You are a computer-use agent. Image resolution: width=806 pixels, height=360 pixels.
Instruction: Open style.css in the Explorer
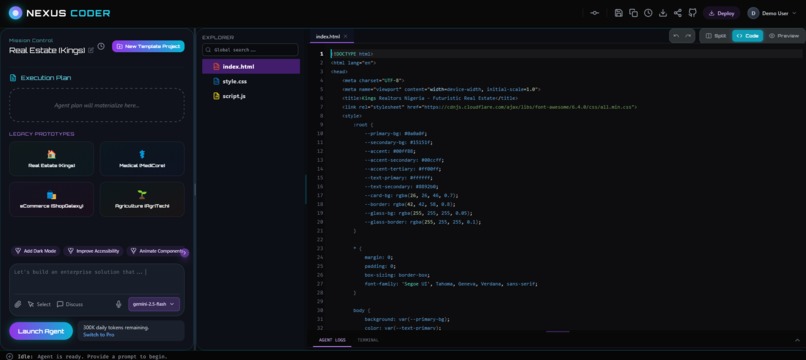pyautogui.click(x=251, y=81)
